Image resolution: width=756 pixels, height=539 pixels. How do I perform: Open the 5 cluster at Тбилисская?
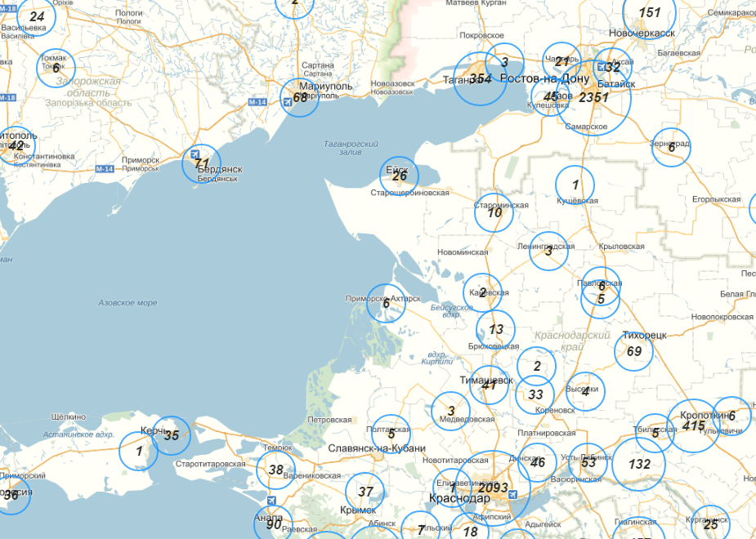[x=655, y=433]
